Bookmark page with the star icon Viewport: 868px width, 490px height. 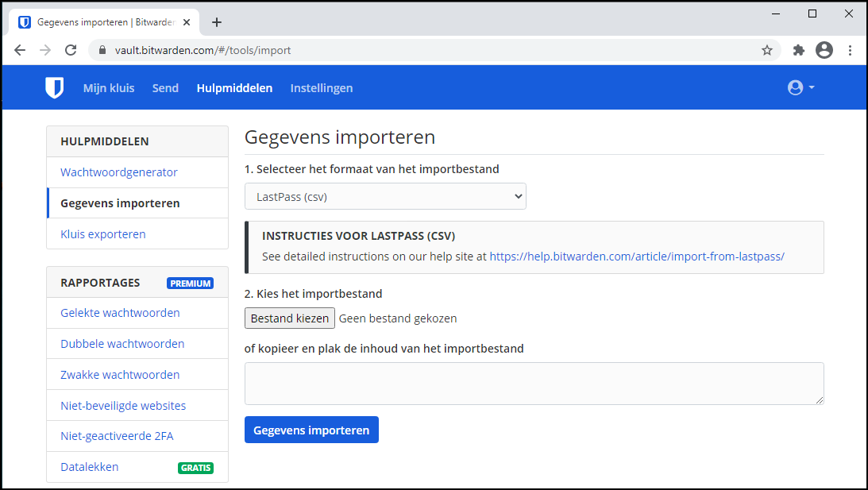pyautogui.click(x=766, y=50)
